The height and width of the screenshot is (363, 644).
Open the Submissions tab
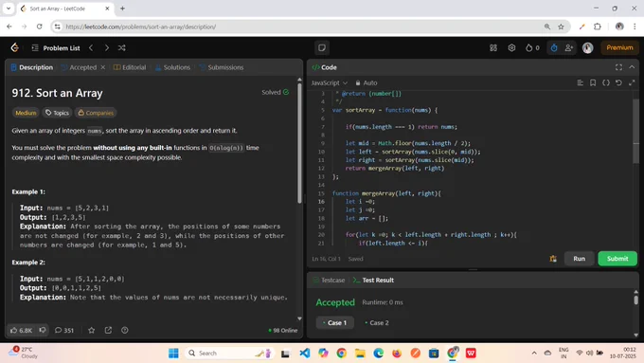click(x=222, y=67)
